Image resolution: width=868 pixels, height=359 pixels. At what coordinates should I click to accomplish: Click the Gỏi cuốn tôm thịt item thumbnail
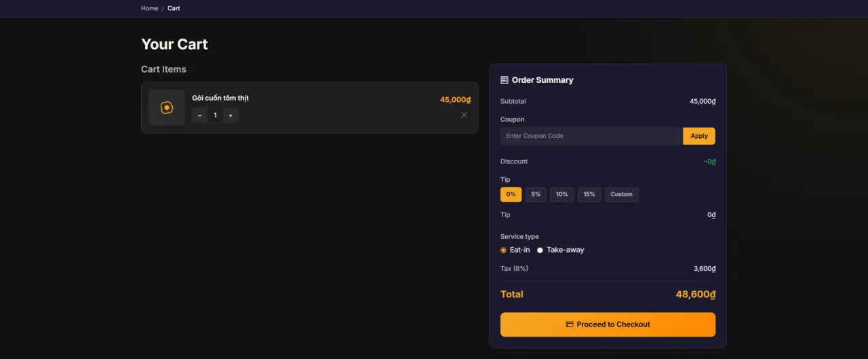click(x=167, y=108)
